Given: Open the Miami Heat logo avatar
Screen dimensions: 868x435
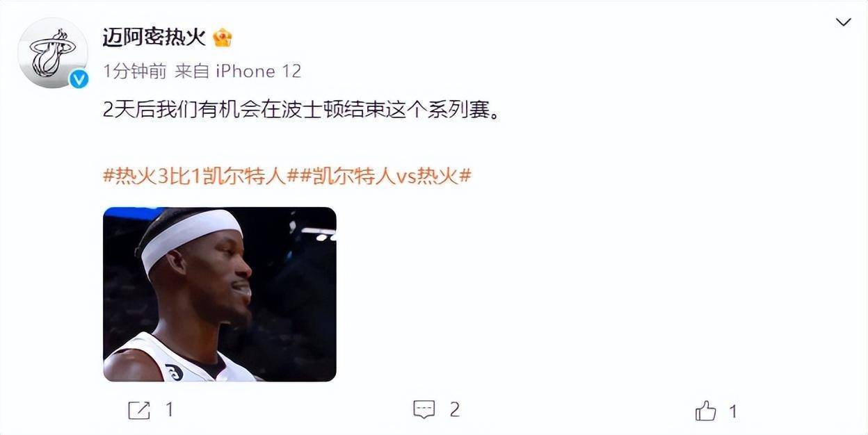Looking at the screenshot, I should pyautogui.click(x=53, y=53).
